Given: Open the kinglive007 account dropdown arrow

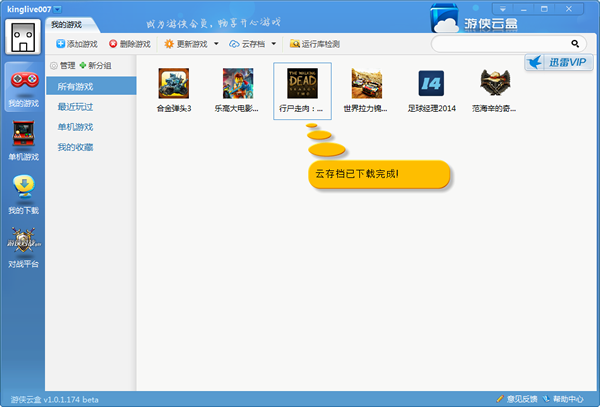Looking at the screenshot, I should pyautogui.click(x=57, y=9).
